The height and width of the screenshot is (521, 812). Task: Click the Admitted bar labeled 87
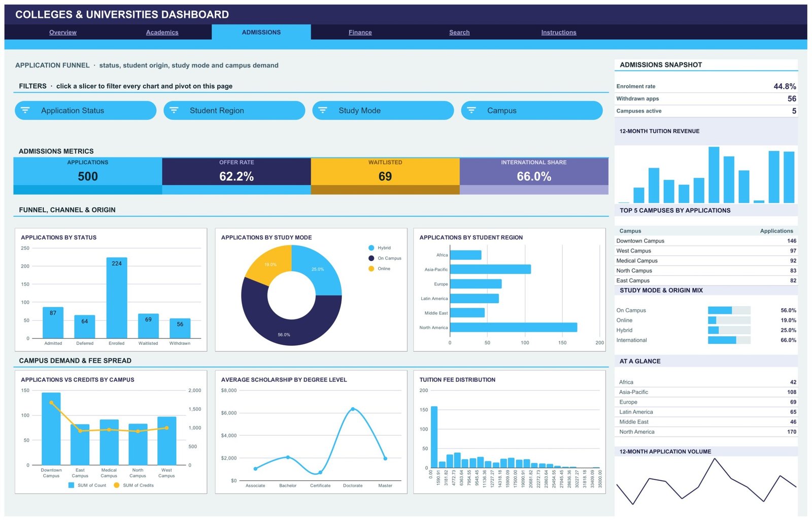pyautogui.click(x=53, y=322)
